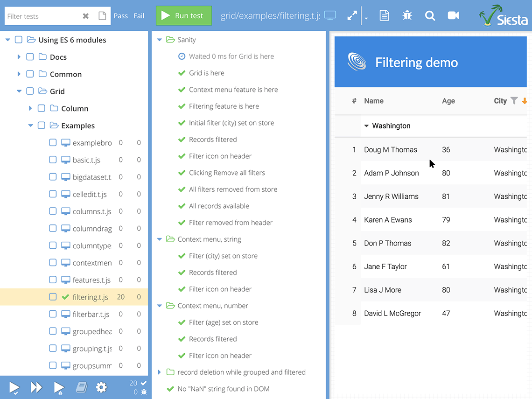Expand the Common folder arrow
The width and height of the screenshot is (532, 399).
[19, 74]
